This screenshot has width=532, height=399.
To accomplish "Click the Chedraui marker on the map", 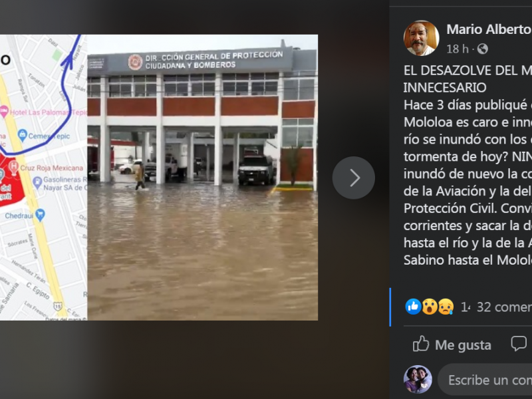I will [40, 215].
